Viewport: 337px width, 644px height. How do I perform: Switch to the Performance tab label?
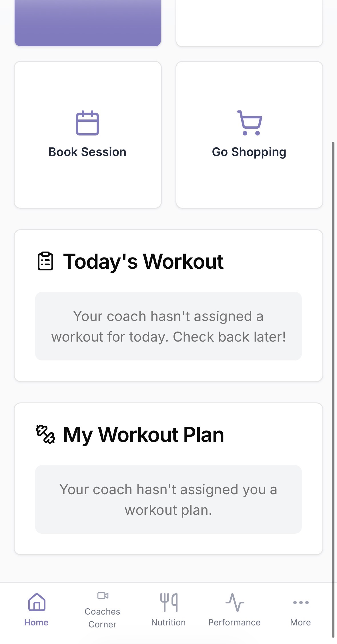pyautogui.click(x=234, y=622)
